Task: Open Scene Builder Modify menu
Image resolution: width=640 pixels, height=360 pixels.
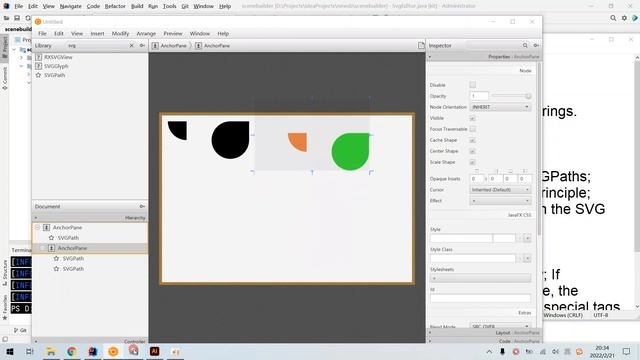Action: tap(120, 33)
